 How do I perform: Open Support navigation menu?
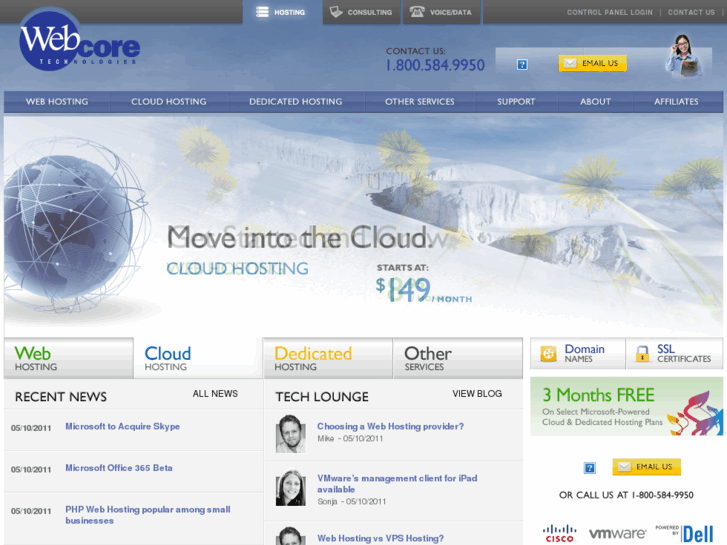[x=516, y=102]
